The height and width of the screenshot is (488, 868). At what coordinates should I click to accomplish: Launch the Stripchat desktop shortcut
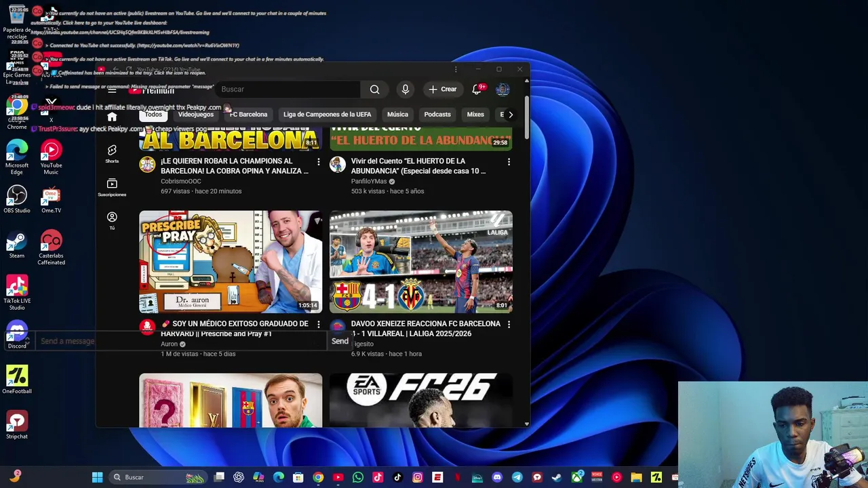[x=17, y=426]
